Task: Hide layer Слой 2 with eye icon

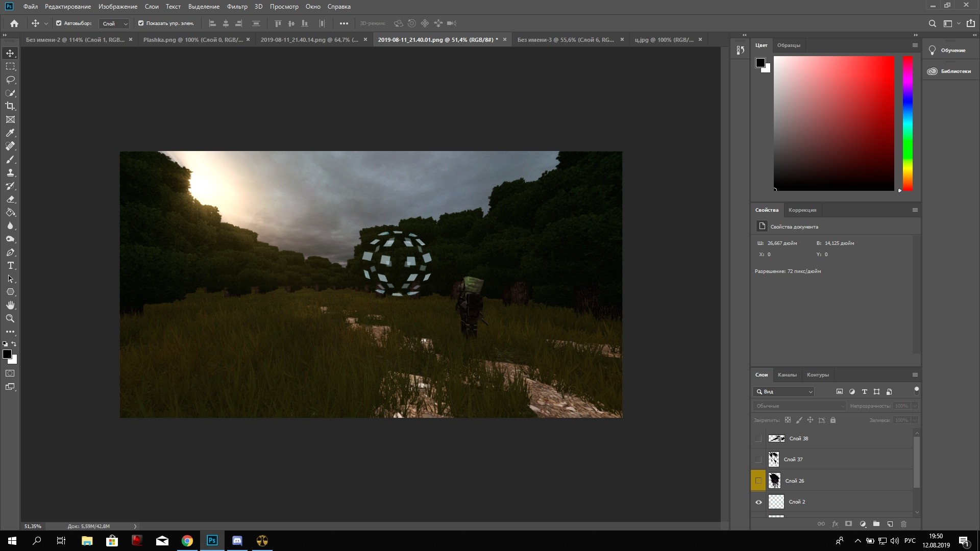Action: (758, 502)
